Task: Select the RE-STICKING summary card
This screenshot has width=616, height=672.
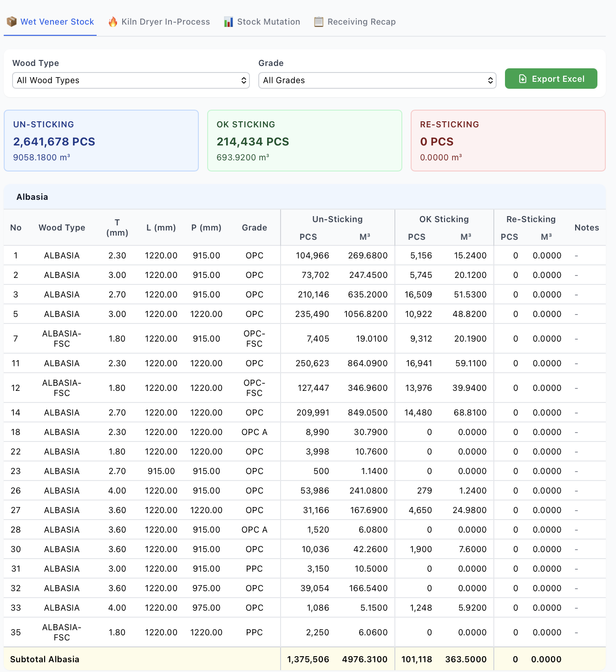Action: point(508,140)
